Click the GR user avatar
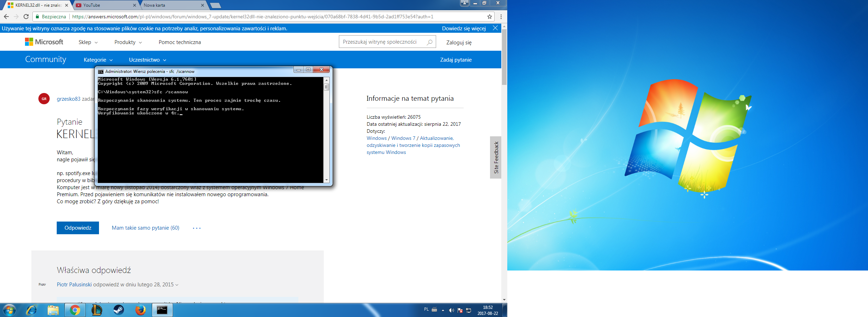The image size is (868, 317). 44,99
